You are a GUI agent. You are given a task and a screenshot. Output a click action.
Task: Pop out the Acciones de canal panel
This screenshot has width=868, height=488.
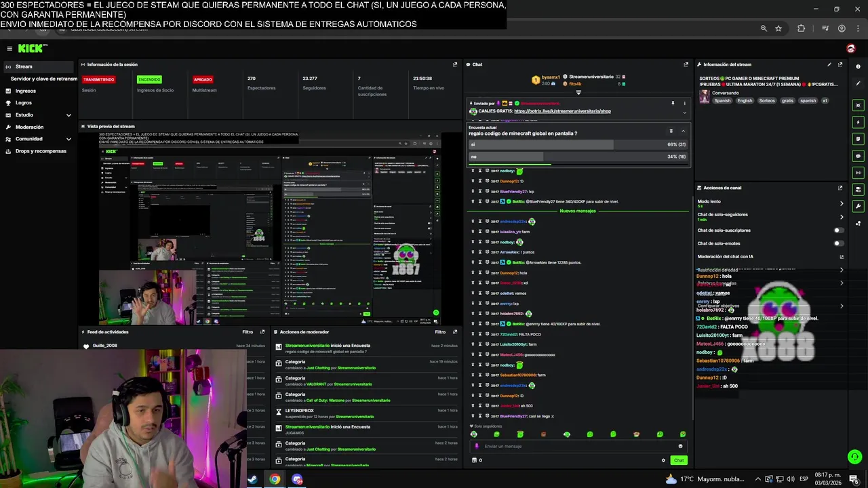pyautogui.click(x=840, y=188)
